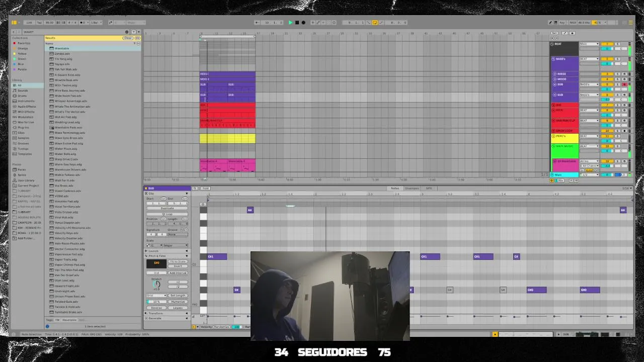Clear the browser search with the X icon
The width and height of the screenshot is (644, 362).
click(x=127, y=32)
